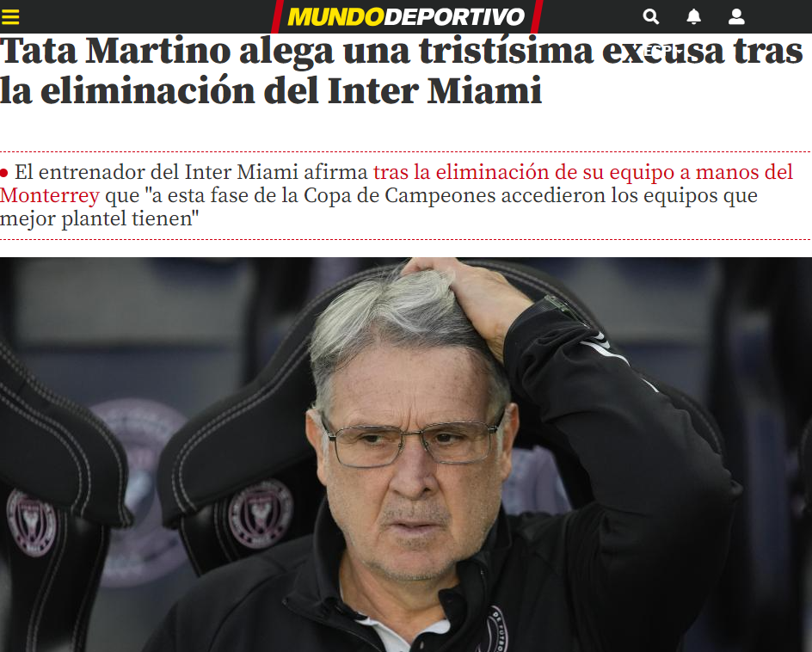812x652 pixels.
Task: Expand the ESP edition dropdown
Action: [x=663, y=50]
